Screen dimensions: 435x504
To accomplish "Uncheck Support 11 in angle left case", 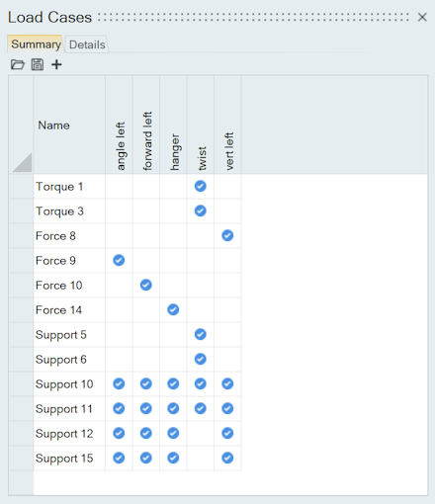I will (x=119, y=408).
